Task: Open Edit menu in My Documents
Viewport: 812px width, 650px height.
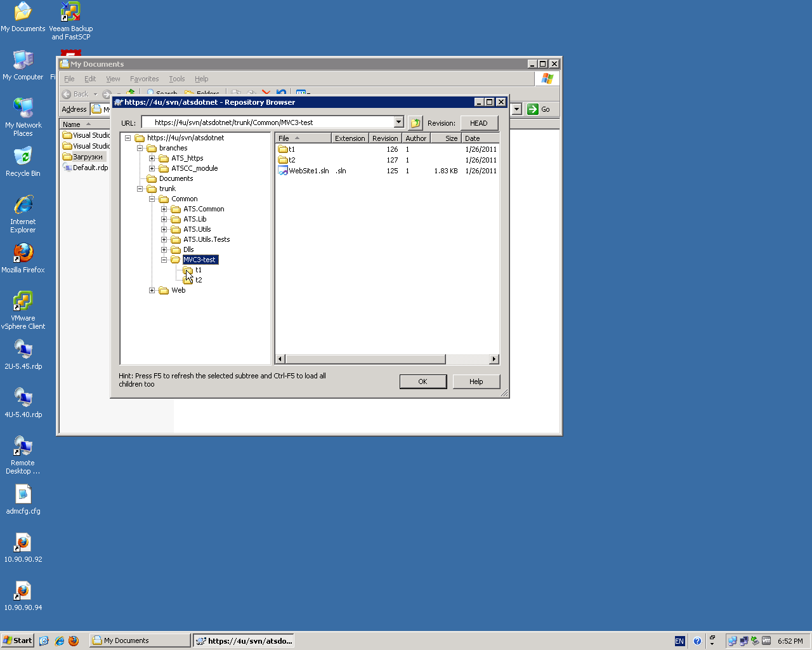Action: [x=90, y=79]
